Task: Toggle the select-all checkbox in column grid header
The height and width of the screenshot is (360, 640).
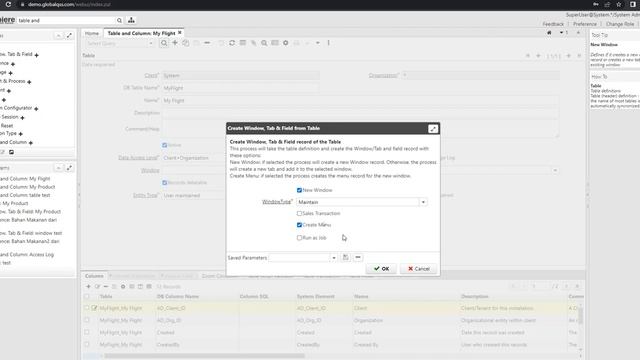Action: click(x=87, y=296)
